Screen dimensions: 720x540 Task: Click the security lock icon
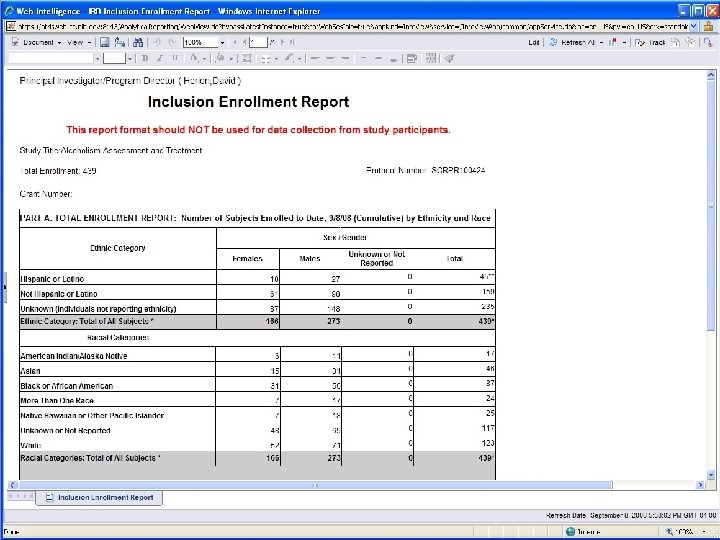click(x=708, y=27)
